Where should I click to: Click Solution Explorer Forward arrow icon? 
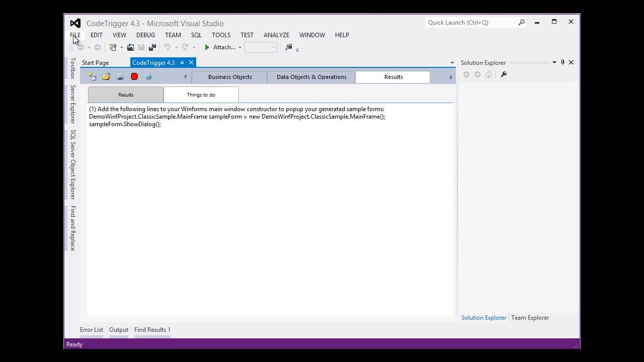point(477,74)
